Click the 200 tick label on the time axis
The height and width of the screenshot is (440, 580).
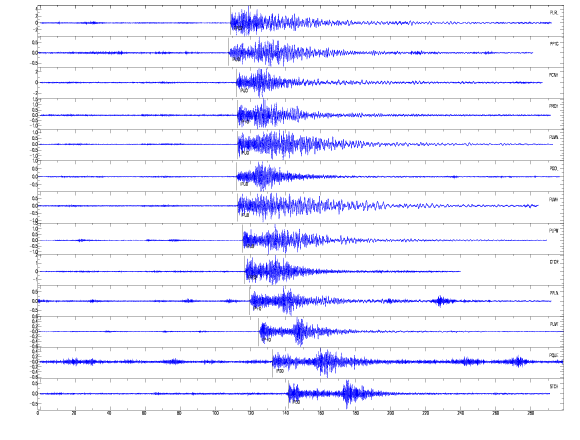coord(391,413)
